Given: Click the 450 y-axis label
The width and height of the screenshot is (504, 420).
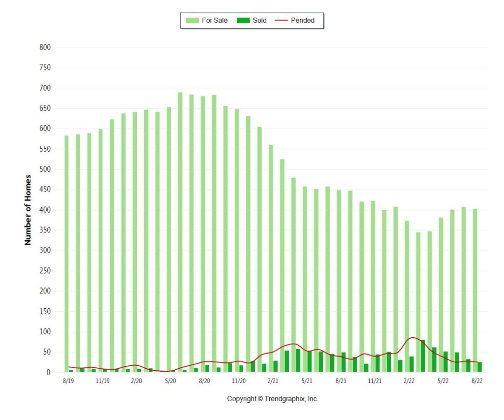Looking at the screenshot, I should (45, 190).
